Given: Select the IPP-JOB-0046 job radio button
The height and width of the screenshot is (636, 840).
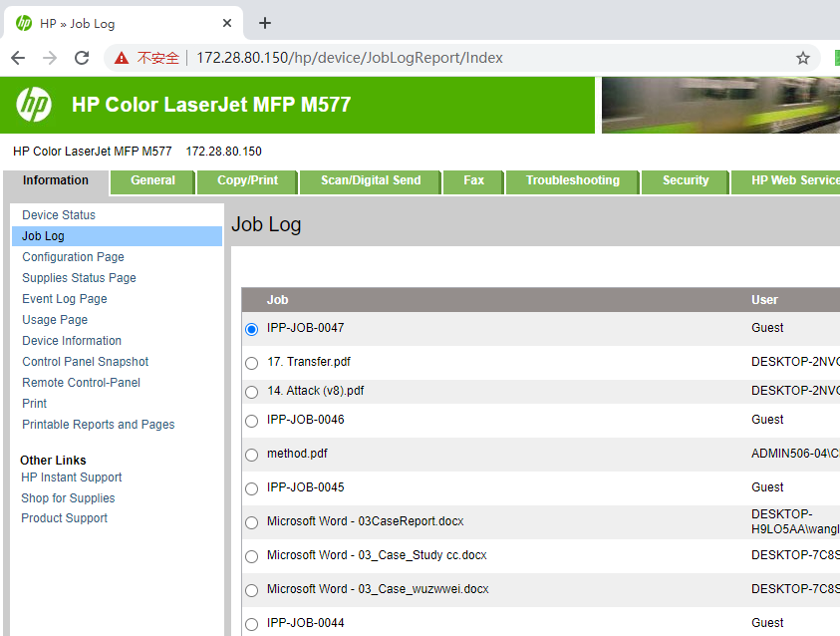Looking at the screenshot, I should pos(251,420).
